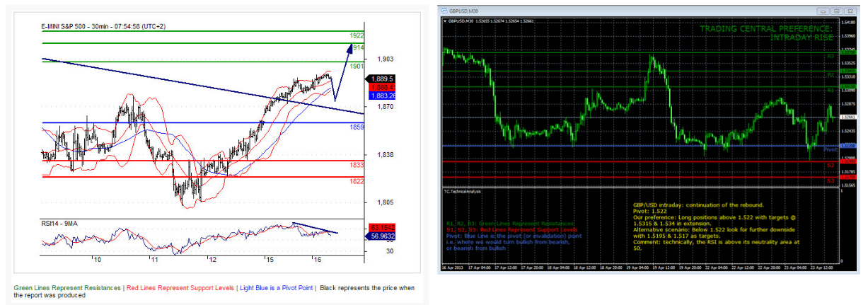The height and width of the screenshot is (305, 868).
Task: Click the 1,805 price axis label
Action: [386, 202]
